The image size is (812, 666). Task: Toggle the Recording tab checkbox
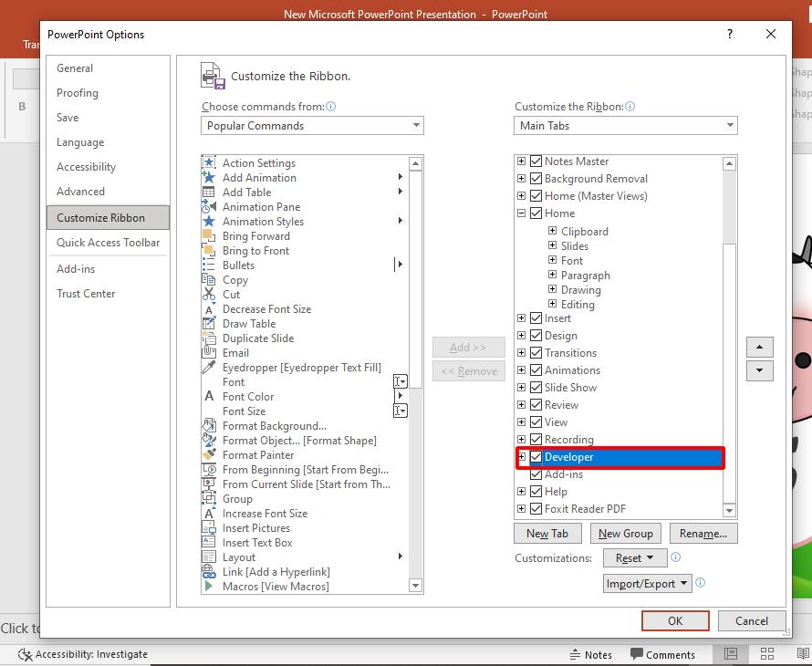[x=536, y=440]
